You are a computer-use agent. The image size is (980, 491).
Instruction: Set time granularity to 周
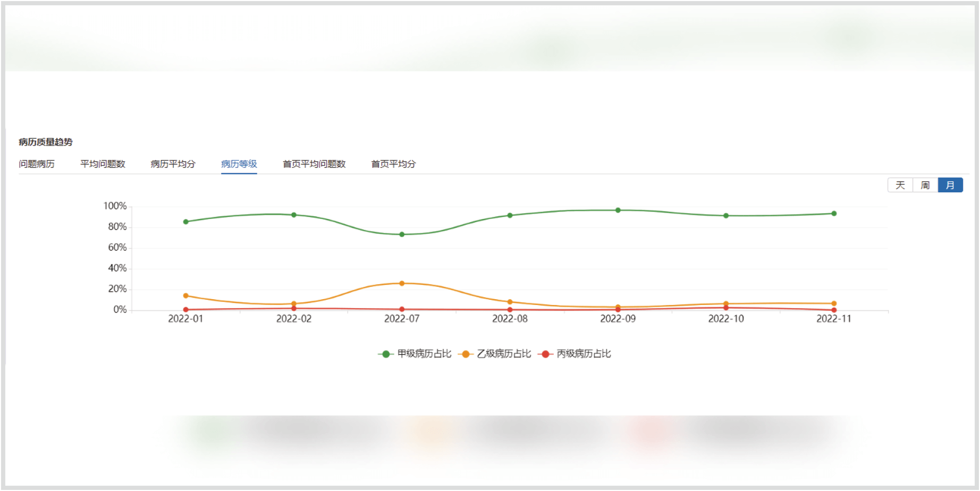[925, 185]
